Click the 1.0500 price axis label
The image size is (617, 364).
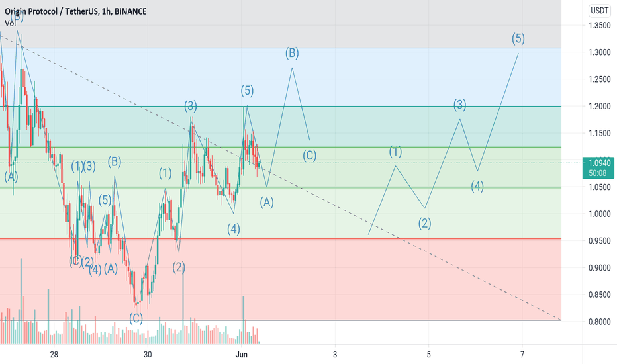(x=600, y=187)
